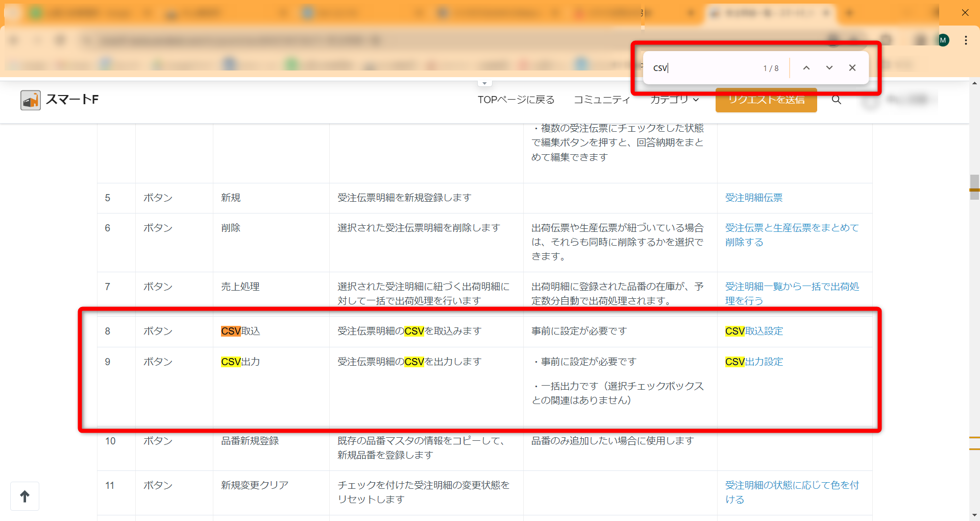The height and width of the screenshot is (521, 980).
Task: Expand the カテゴリ dropdown menu
Action: [674, 100]
